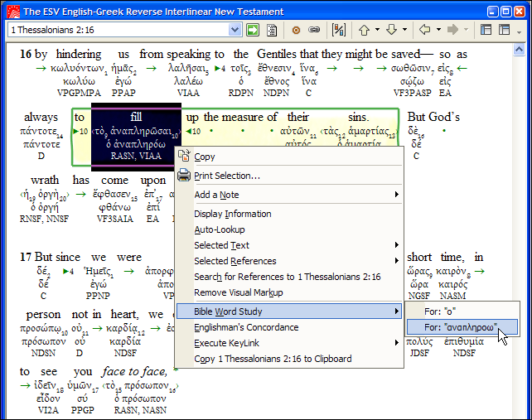The image size is (532, 420).
Task: Click Englishman's Concordance menu entry
Action: pos(246,327)
